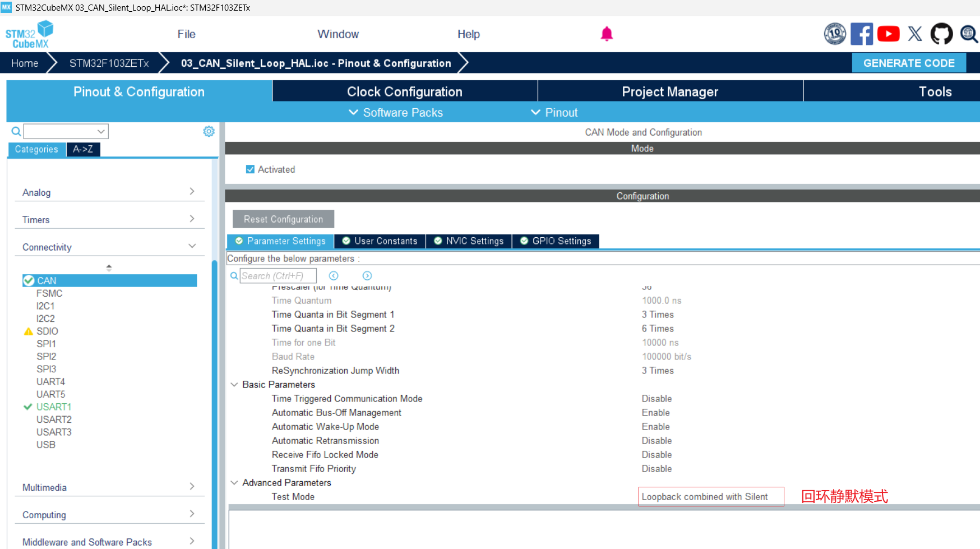Open the GitHub link icon
This screenshot has width=980, height=549.
[x=942, y=34]
